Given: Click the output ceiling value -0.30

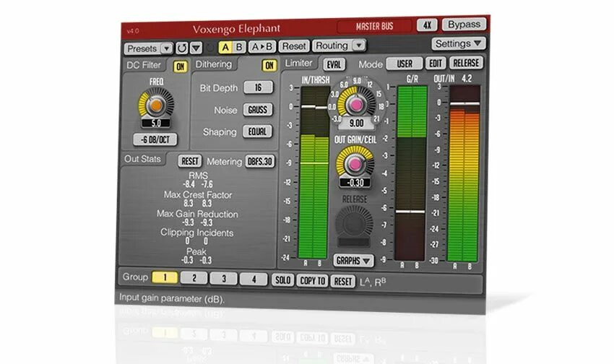Looking at the screenshot, I should [355, 183].
